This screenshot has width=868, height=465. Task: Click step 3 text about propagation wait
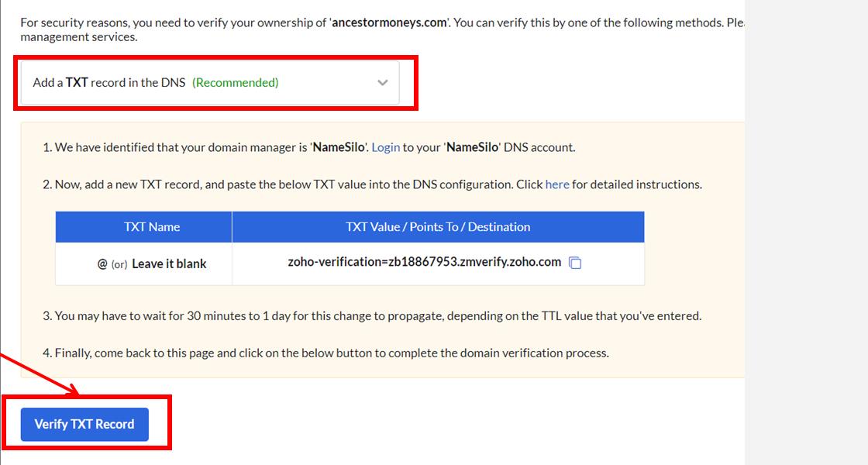[377, 316]
